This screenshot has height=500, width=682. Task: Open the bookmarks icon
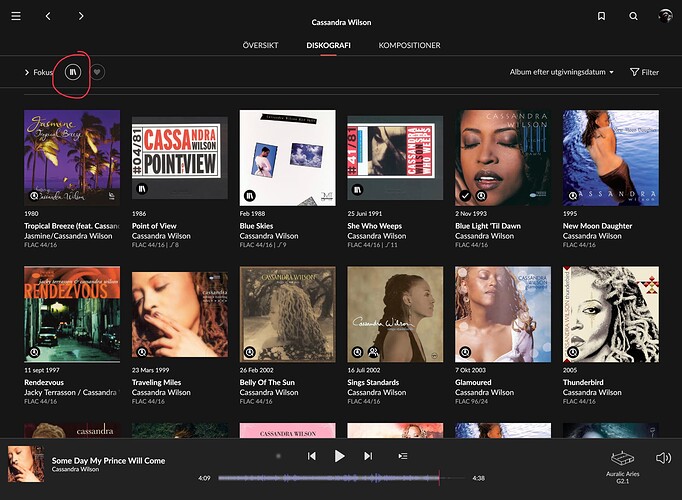(x=601, y=16)
